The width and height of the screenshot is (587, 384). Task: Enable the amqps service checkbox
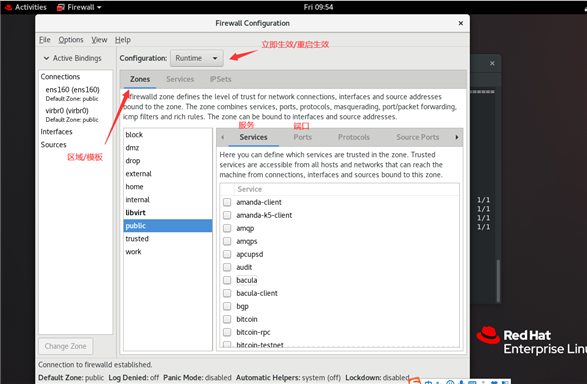pos(227,241)
